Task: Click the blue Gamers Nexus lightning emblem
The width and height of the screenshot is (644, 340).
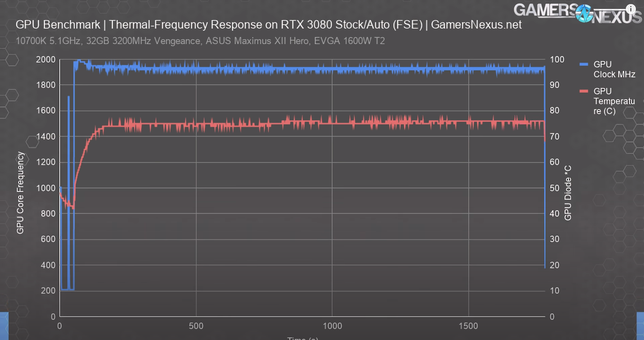Action: tap(583, 13)
